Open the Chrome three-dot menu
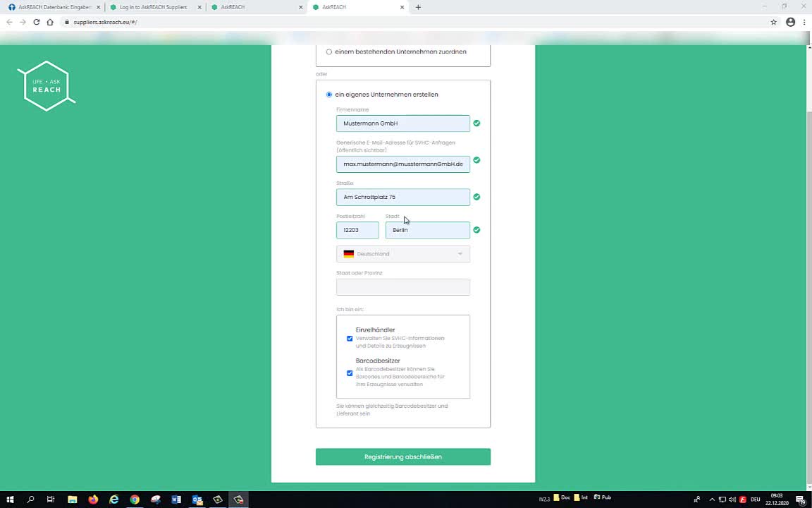812x508 pixels. pos(804,22)
